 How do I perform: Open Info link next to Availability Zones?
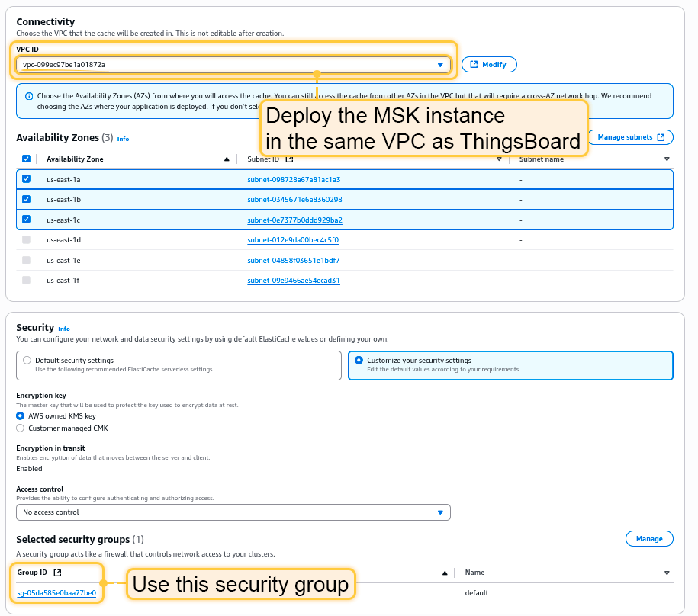(123, 140)
